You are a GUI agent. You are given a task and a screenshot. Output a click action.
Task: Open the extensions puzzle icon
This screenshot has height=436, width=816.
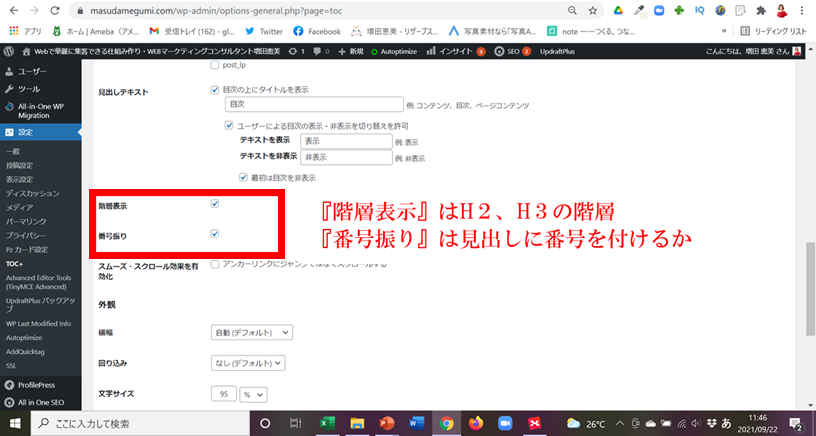761,10
